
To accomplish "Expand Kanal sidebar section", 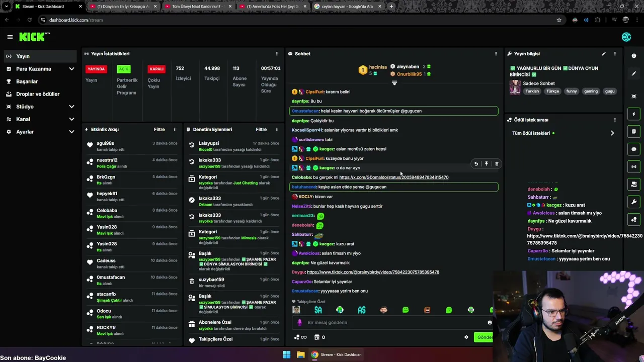I will point(71,119).
